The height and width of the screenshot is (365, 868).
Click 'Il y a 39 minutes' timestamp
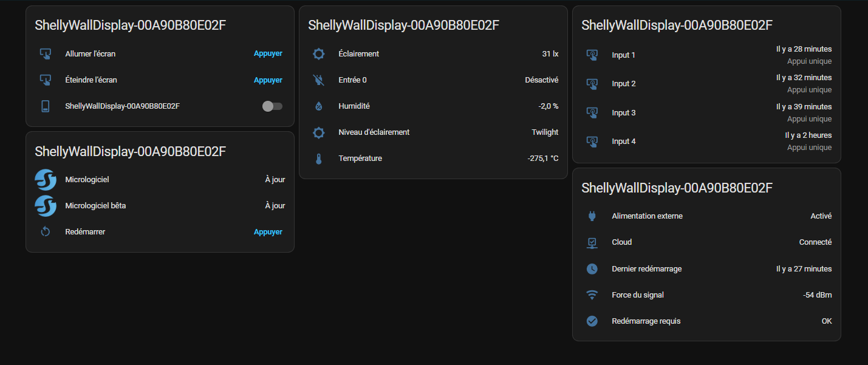(804, 107)
